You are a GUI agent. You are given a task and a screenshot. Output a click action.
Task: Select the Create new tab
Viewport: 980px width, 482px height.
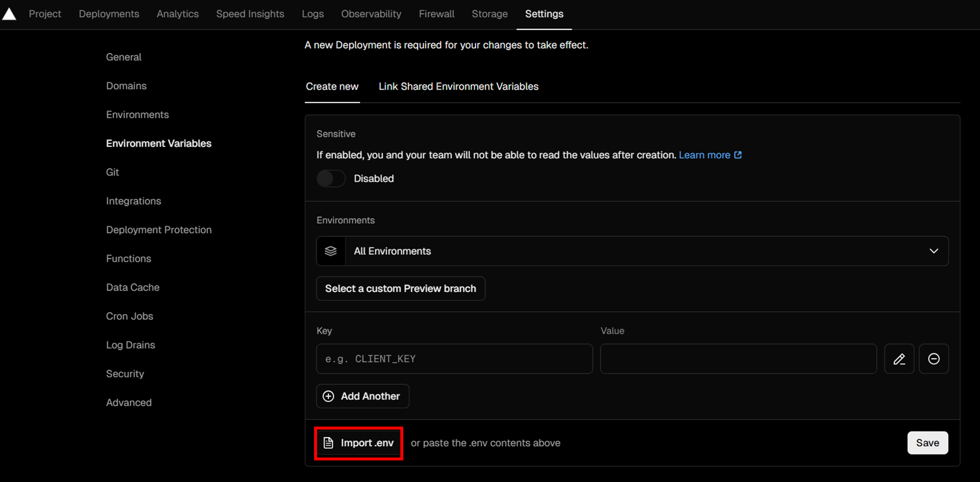click(x=332, y=86)
